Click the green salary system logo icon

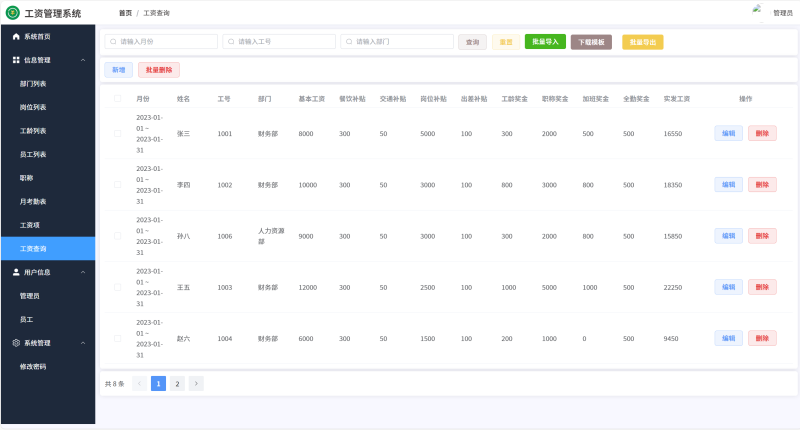[x=13, y=13]
